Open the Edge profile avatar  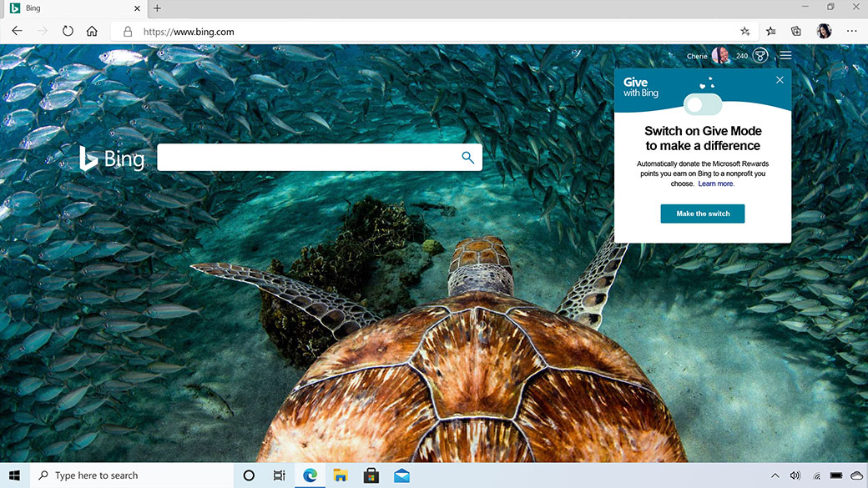[824, 31]
